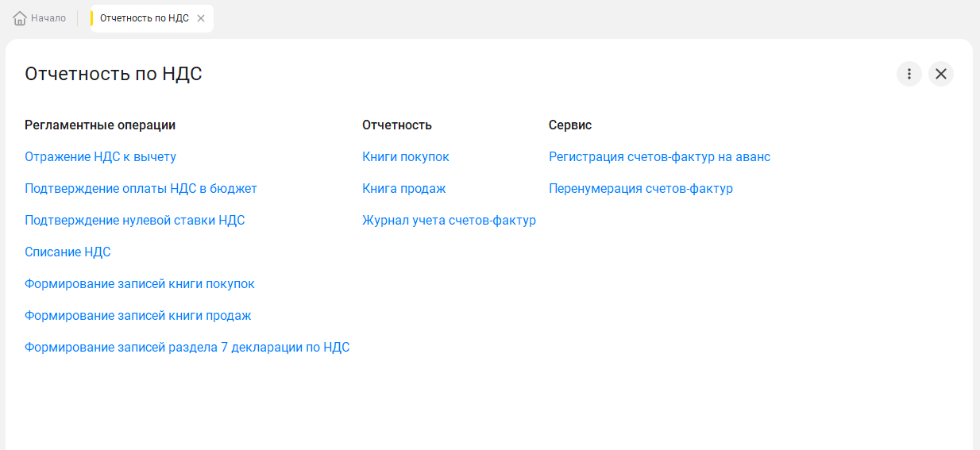This screenshot has height=450, width=980.
Task: Click the house icon in the tab bar
Action: pyautogui.click(x=20, y=18)
